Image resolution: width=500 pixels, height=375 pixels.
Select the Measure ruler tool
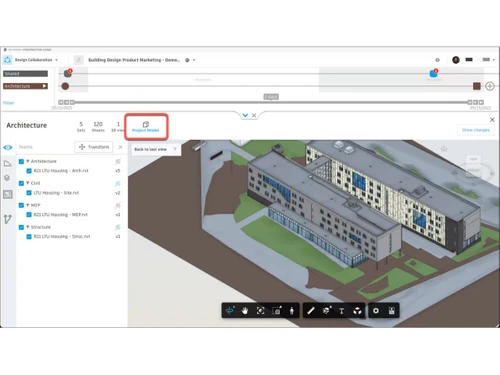pyautogui.click(x=311, y=311)
